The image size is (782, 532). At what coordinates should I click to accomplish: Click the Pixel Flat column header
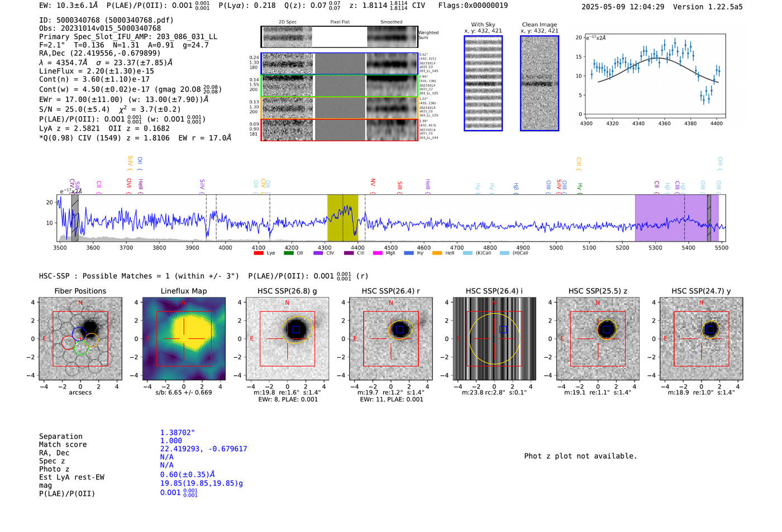click(x=340, y=22)
